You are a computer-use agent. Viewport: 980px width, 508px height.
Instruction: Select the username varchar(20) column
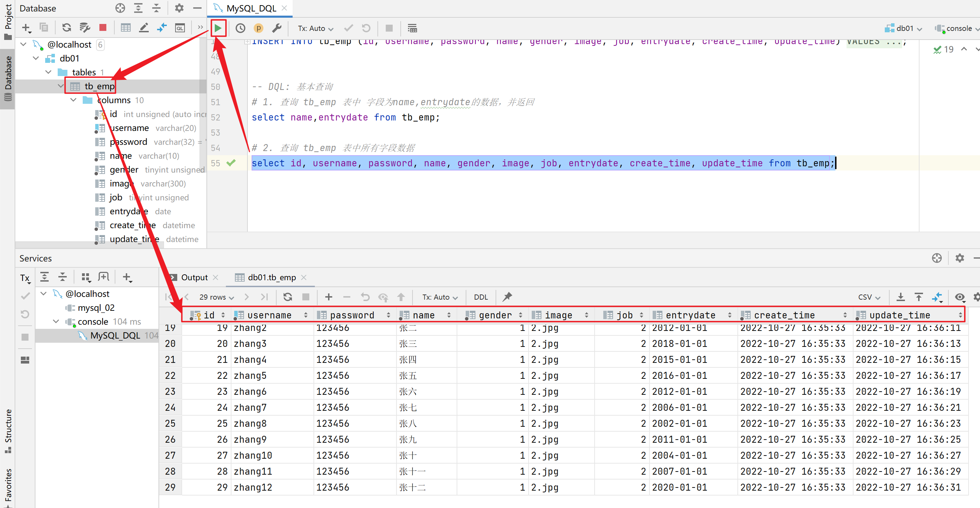[146, 128]
